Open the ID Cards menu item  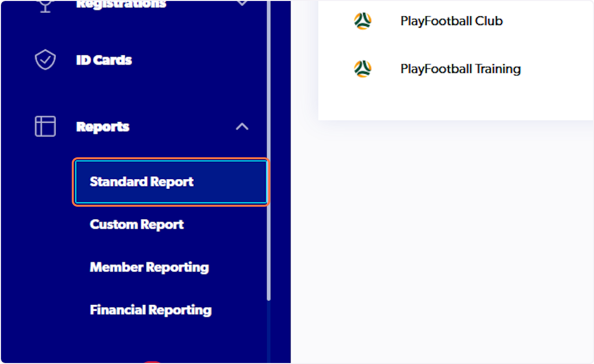(x=104, y=60)
